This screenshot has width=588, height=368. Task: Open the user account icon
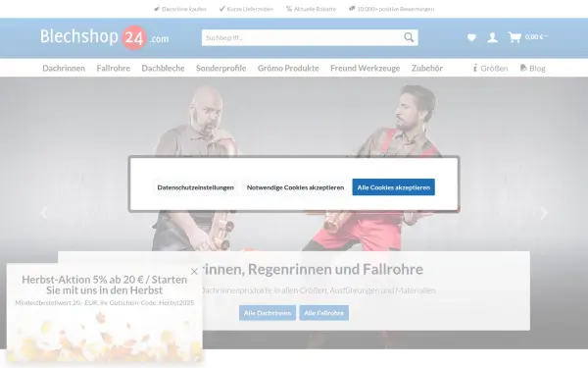click(x=492, y=37)
